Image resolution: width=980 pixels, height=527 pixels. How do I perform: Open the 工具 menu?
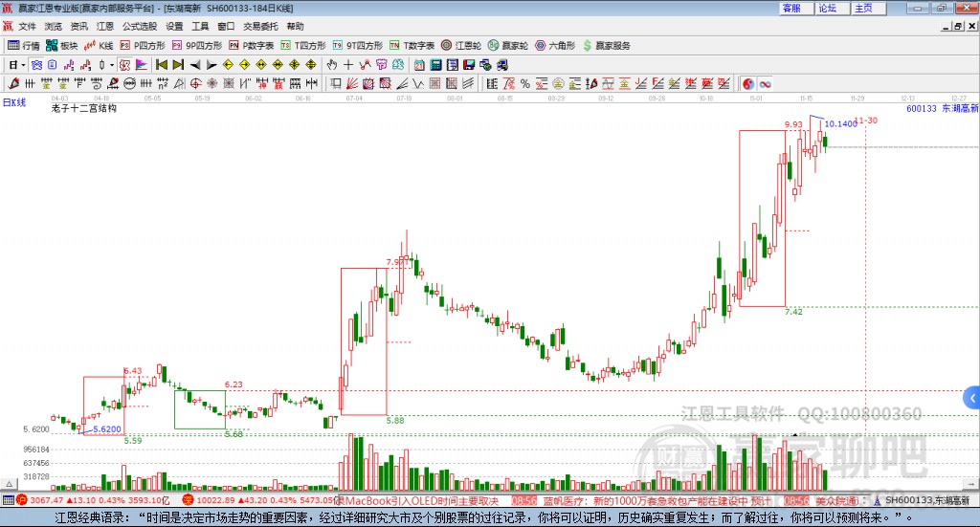coord(200,26)
